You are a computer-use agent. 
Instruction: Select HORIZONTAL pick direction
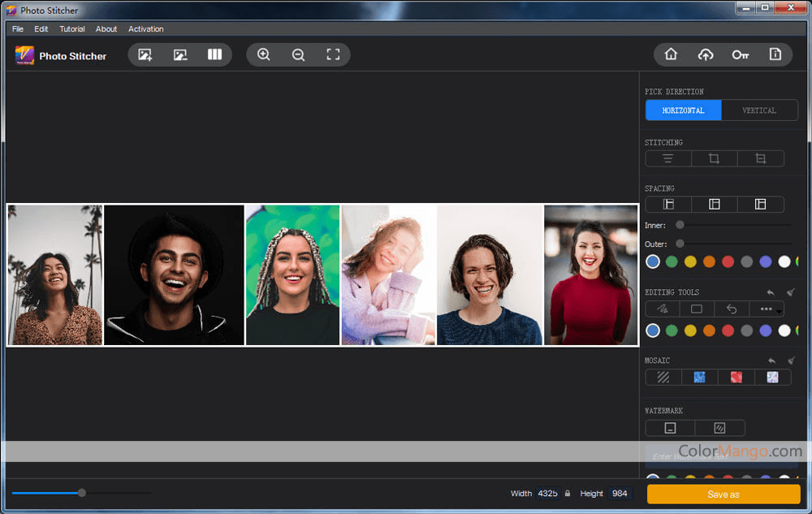click(x=683, y=110)
